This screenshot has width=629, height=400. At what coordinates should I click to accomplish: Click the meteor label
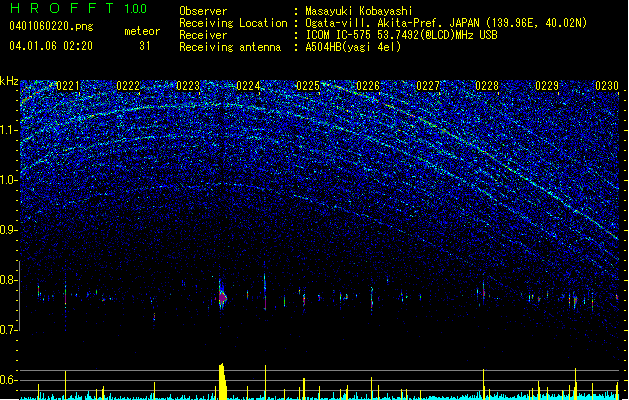coord(142,31)
